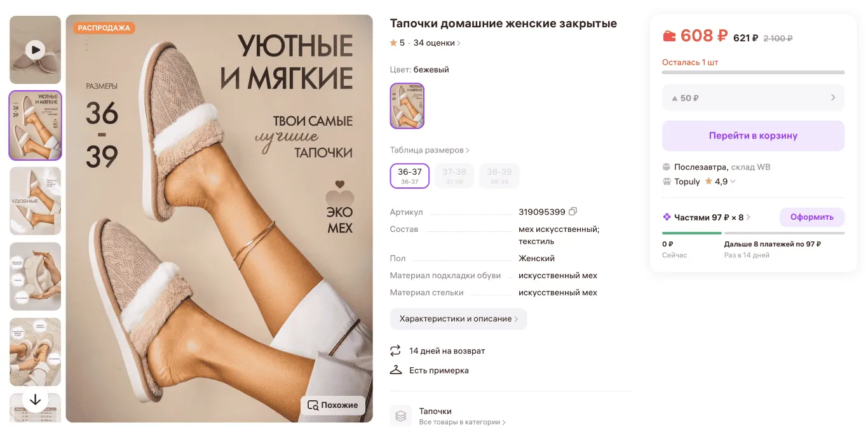868x439 pixels.
Task: Select size 38-39
Action: click(499, 176)
